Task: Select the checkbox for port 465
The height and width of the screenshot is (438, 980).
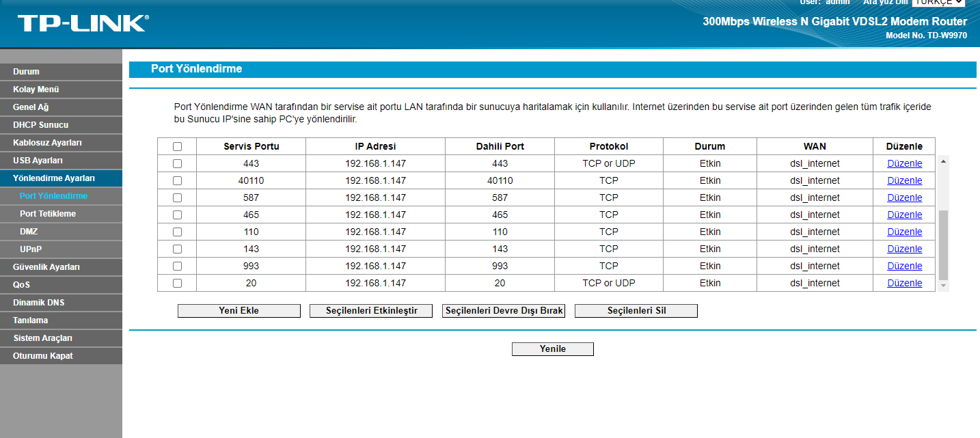Action: [x=178, y=215]
